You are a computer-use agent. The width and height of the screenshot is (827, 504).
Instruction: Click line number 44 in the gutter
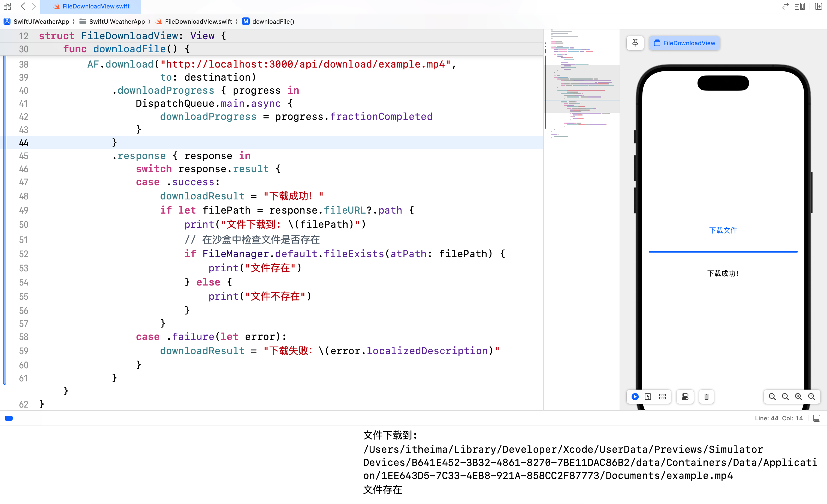[x=23, y=143]
